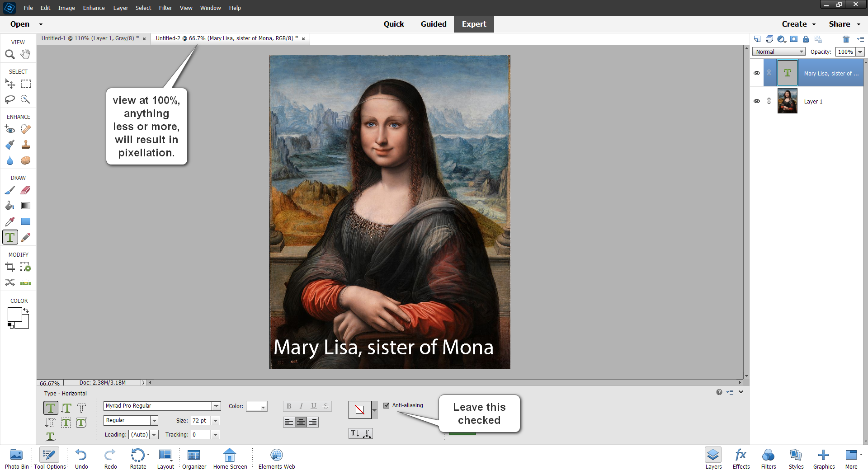Open the Normal blend mode dropdown
868x470 pixels.
[x=779, y=52]
